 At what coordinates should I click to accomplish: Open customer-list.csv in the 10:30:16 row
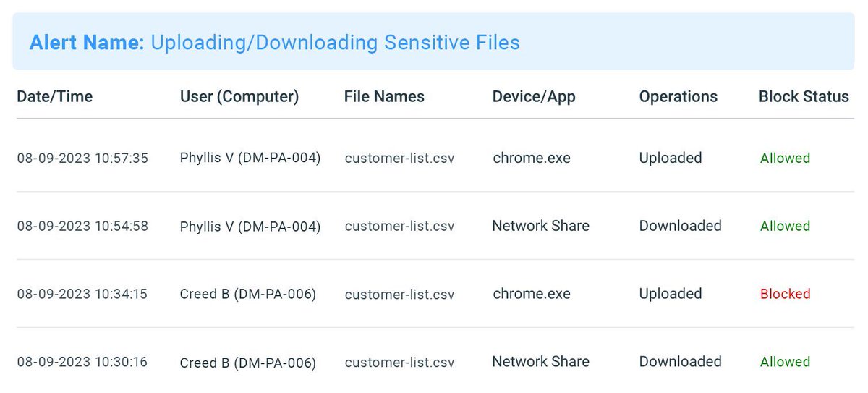[399, 362]
